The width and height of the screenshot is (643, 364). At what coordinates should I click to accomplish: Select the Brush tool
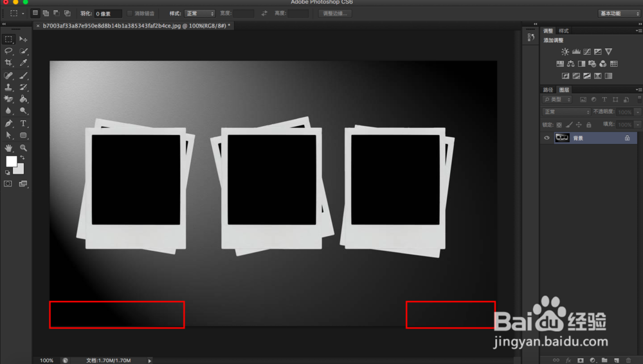click(x=23, y=75)
